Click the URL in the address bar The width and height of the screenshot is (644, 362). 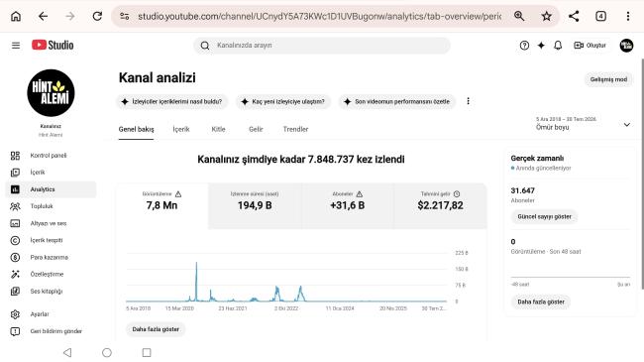click(x=320, y=17)
